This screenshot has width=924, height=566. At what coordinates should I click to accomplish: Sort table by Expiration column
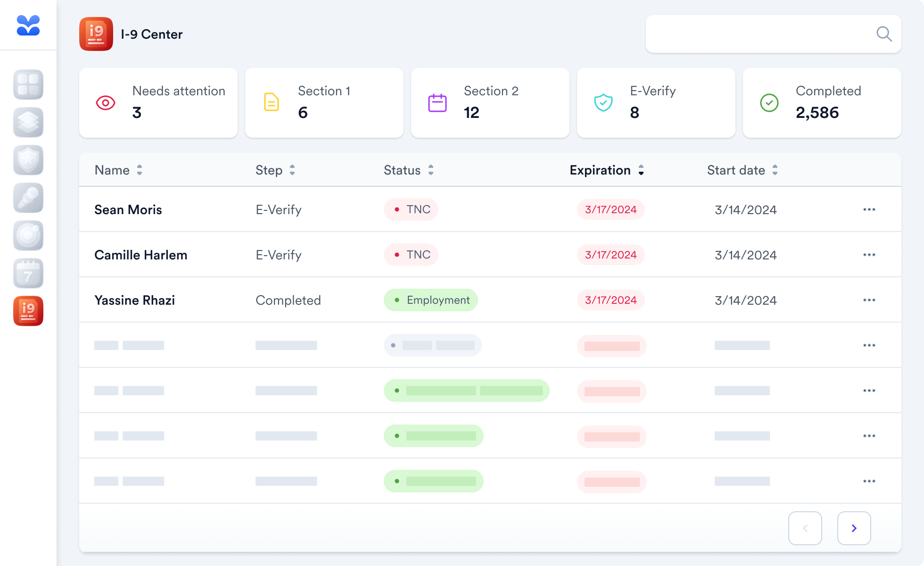[606, 170]
